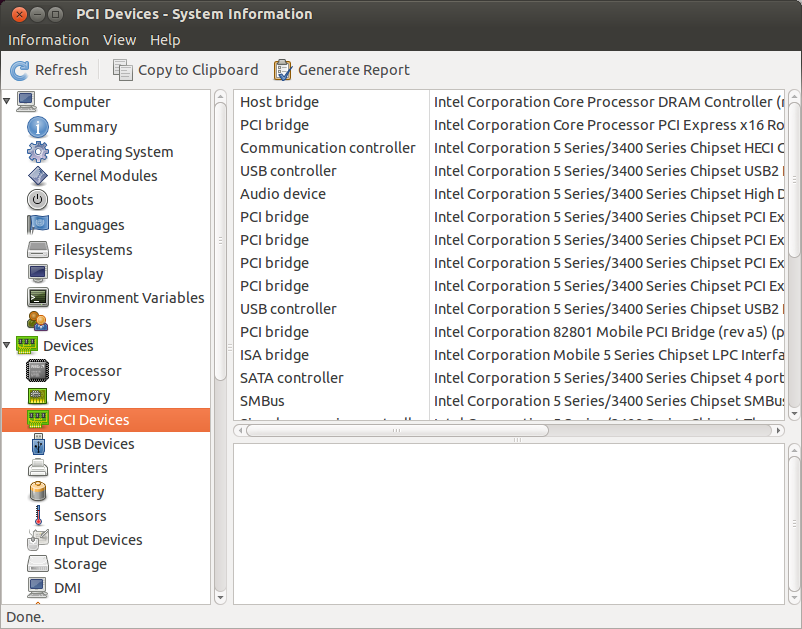
Task: Collapse the Computer tree section
Action: click(7, 101)
